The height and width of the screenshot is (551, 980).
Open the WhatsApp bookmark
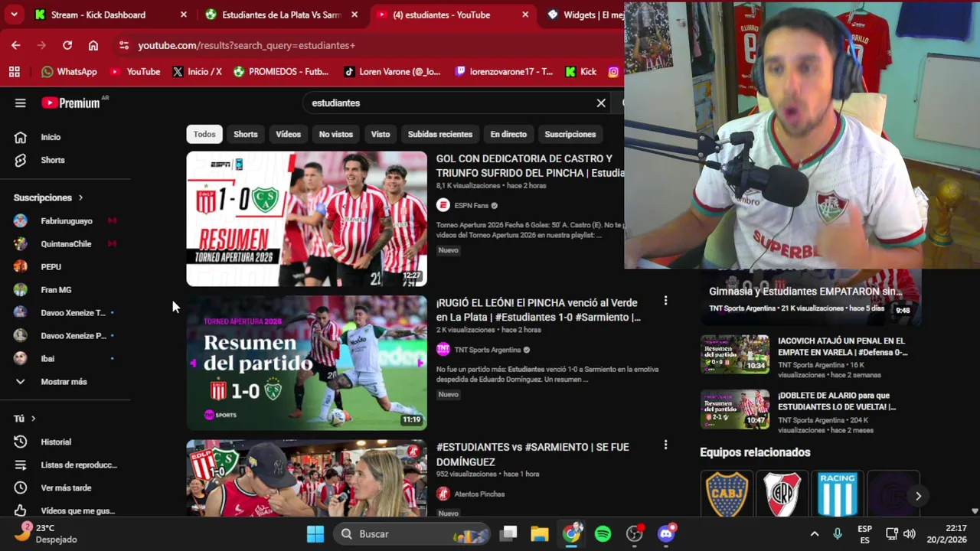tap(70, 71)
